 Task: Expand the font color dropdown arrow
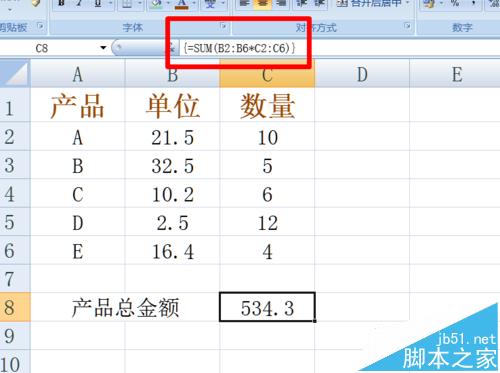click(x=193, y=3)
